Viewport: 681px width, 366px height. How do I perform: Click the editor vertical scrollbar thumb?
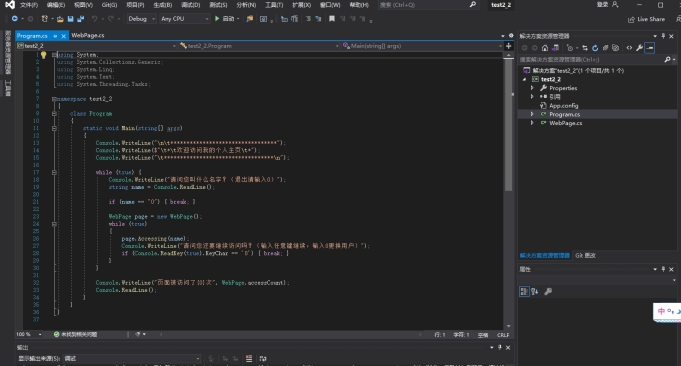click(509, 125)
